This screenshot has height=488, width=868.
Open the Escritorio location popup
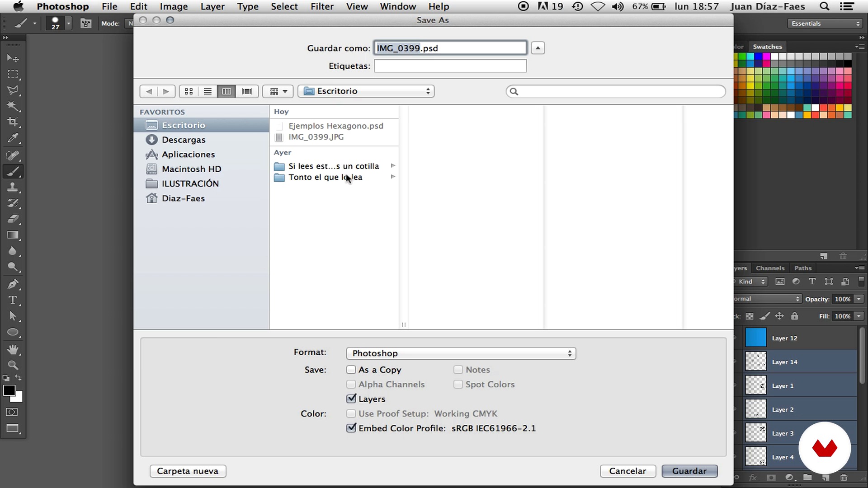(366, 91)
